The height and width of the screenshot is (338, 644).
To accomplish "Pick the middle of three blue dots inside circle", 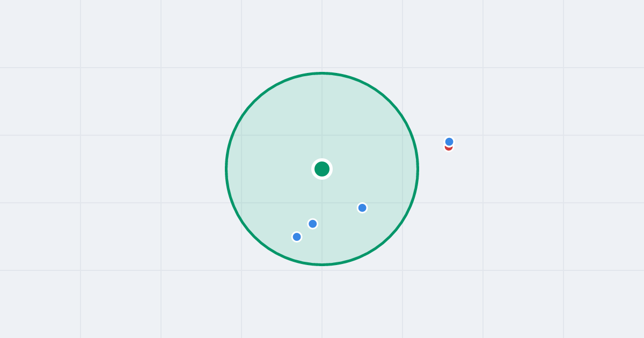I will click(313, 224).
